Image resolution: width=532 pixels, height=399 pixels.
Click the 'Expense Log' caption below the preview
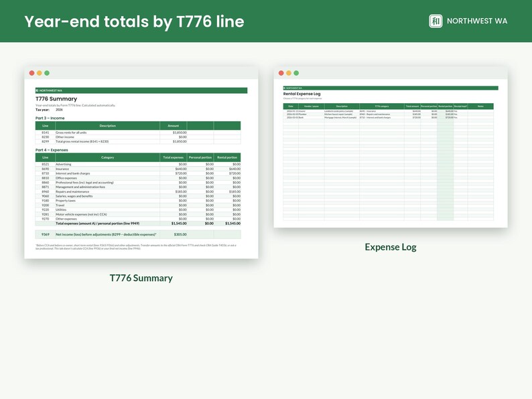[391, 247]
